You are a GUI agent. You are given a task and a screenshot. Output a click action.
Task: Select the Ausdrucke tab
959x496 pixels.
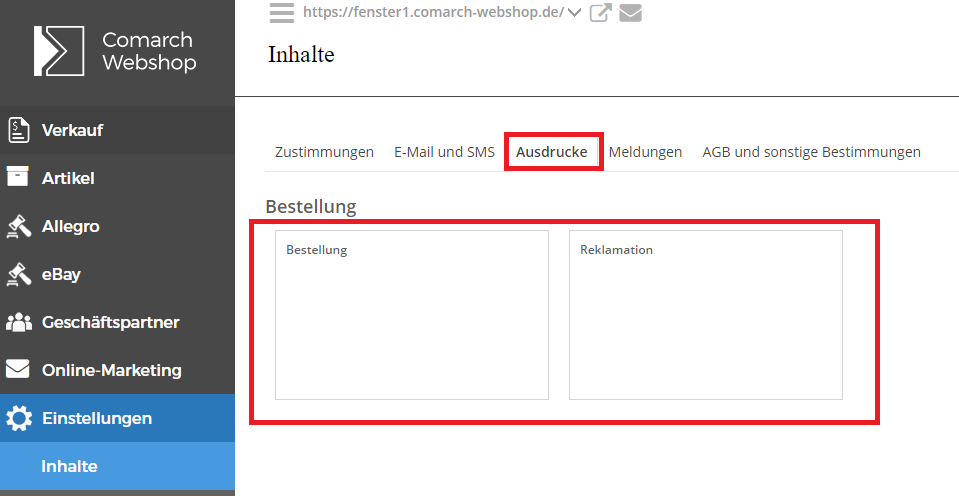[x=551, y=152]
